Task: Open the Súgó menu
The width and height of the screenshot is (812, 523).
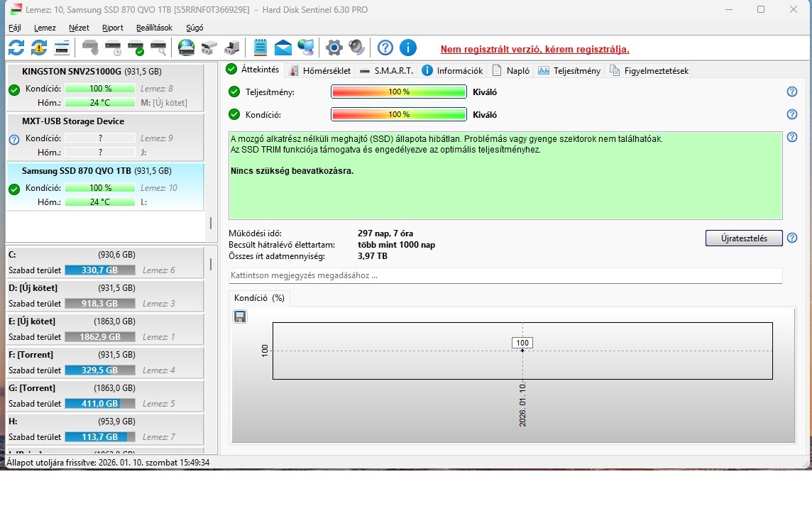Action: (194, 28)
